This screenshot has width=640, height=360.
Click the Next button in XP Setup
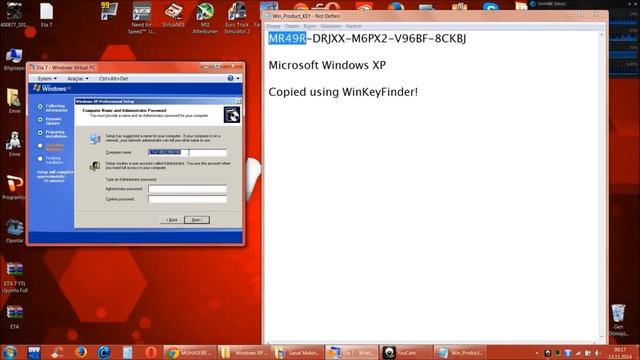coord(197,220)
